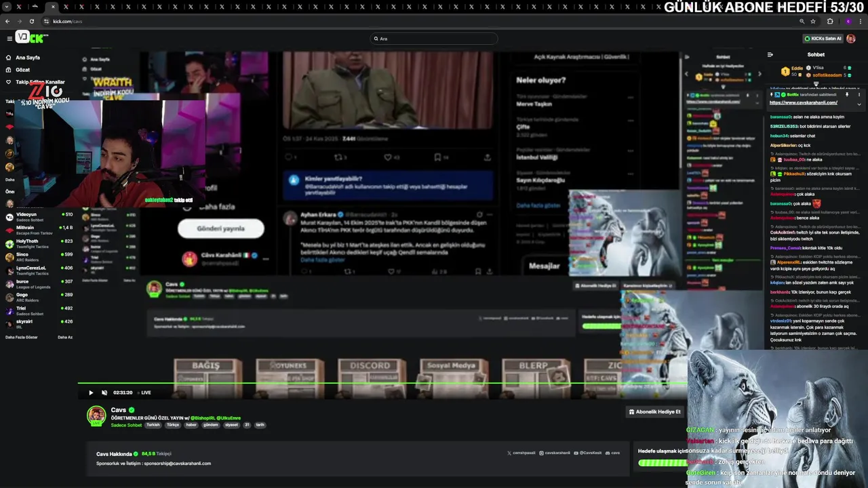Open the pinned message three-dot menu
The height and width of the screenshot is (488, 868).
[x=859, y=94]
